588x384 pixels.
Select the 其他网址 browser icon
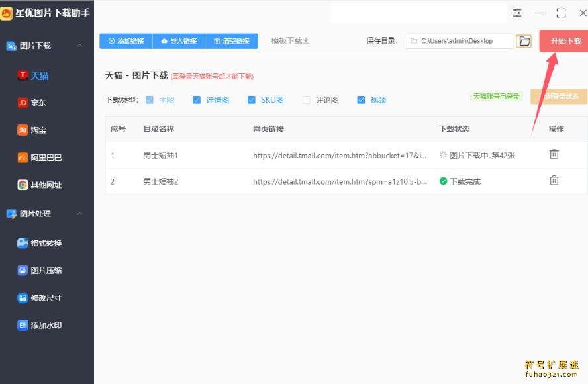(x=23, y=185)
